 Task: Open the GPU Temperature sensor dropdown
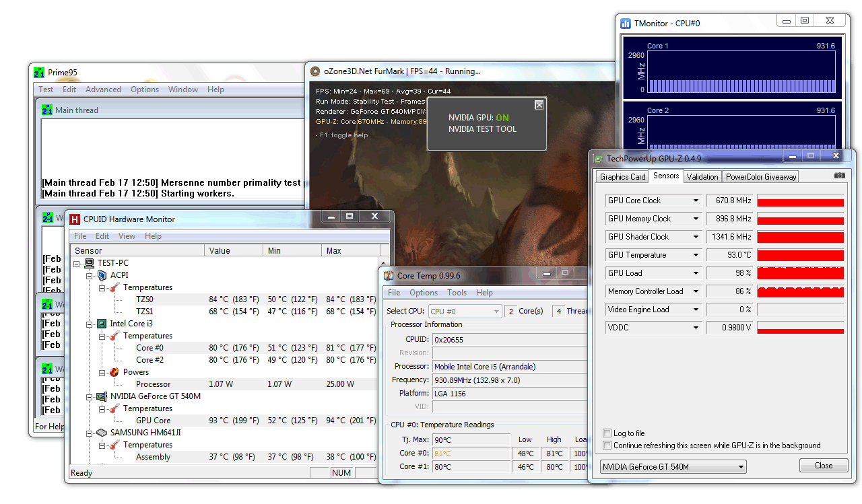click(x=696, y=255)
